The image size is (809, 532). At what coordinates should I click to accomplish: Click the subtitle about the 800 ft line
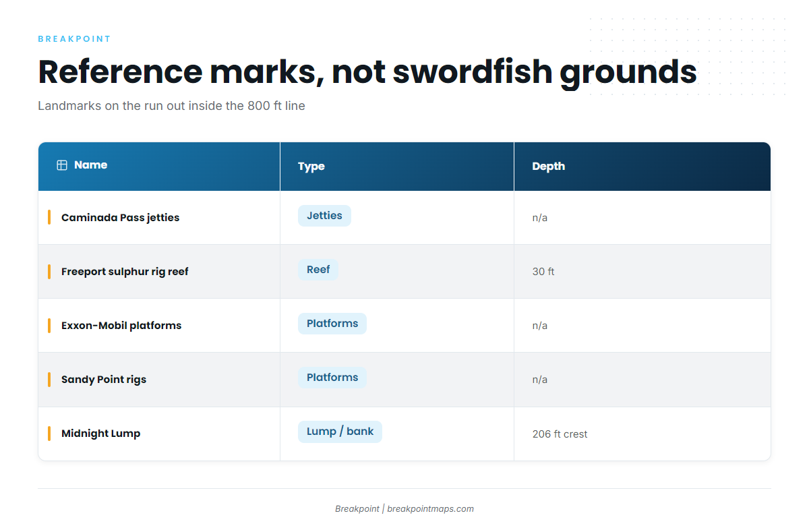pos(171,106)
